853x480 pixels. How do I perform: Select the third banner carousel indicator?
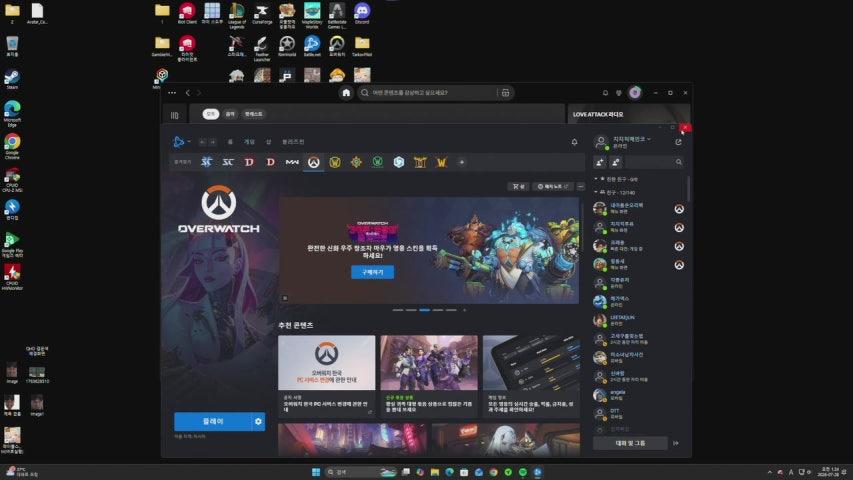(424, 310)
